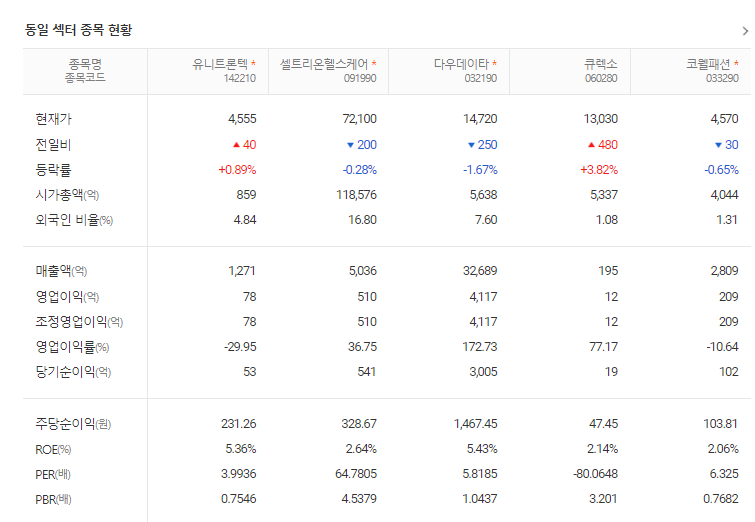Select ROE value 2.06%
Viewport: 755px width, 522px height.
coord(723,449)
